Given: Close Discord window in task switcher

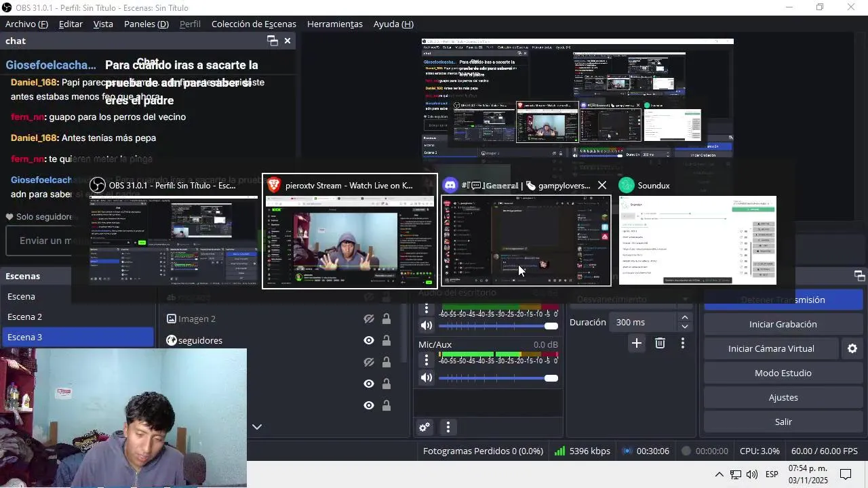Looking at the screenshot, I should (x=601, y=185).
